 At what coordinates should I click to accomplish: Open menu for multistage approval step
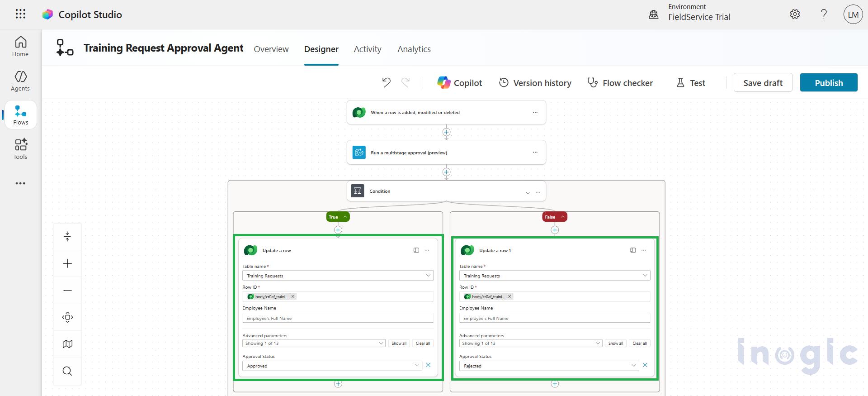coord(535,153)
